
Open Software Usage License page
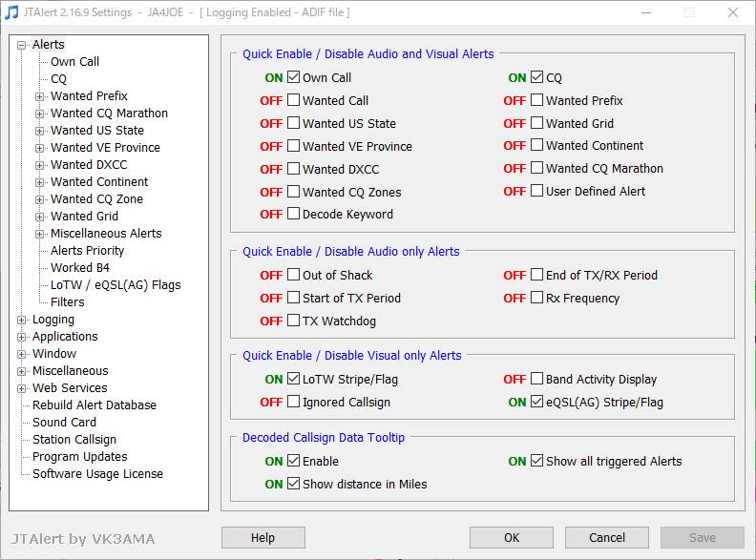(98, 474)
